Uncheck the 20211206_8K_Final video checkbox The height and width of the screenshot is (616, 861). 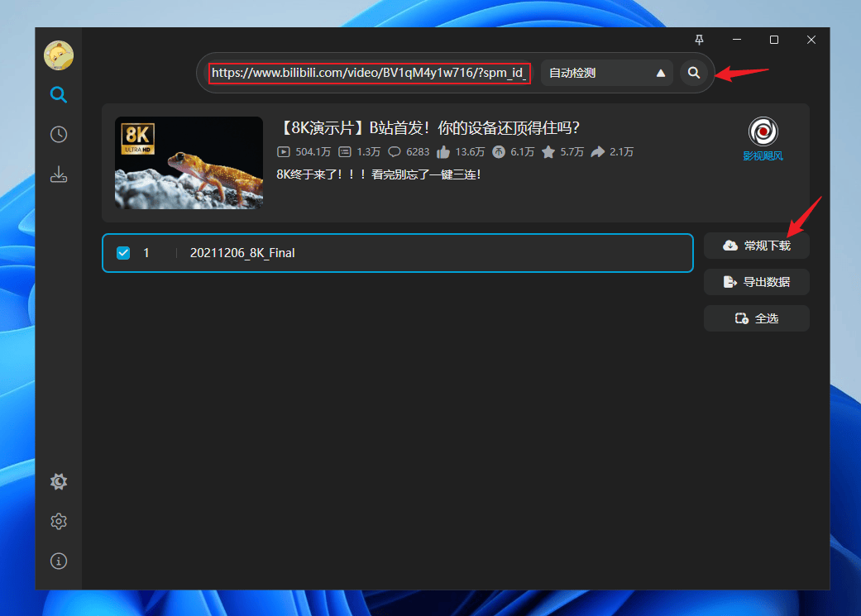pos(123,253)
